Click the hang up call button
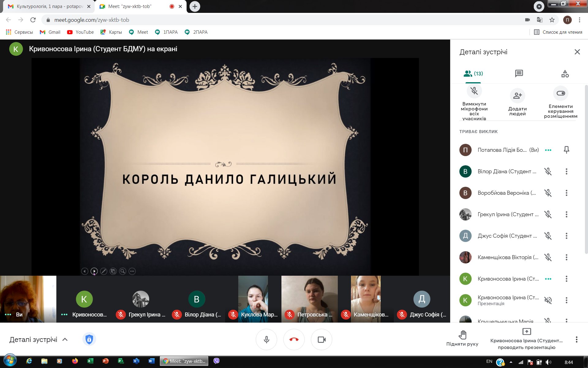 coord(294,339)
